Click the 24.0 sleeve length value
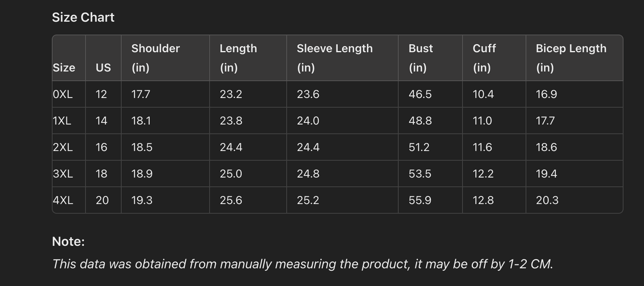This screenshot has width=644, height=286. 308,121
